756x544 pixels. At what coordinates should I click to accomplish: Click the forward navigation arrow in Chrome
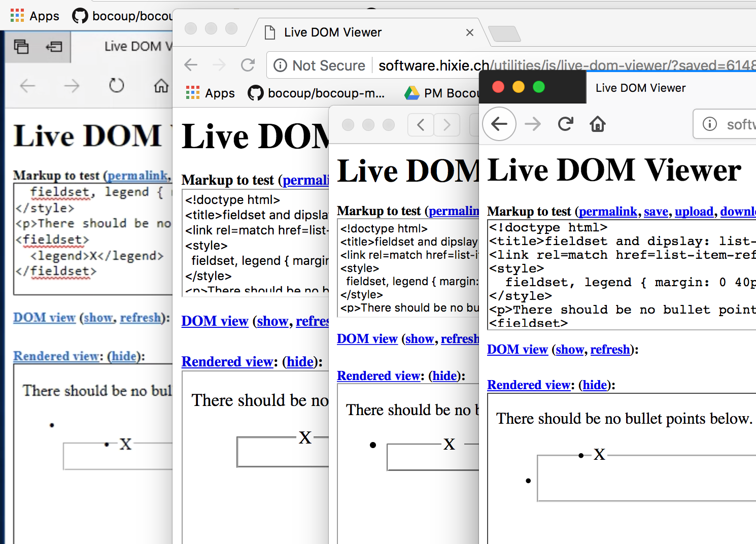[x=219, y=65]
